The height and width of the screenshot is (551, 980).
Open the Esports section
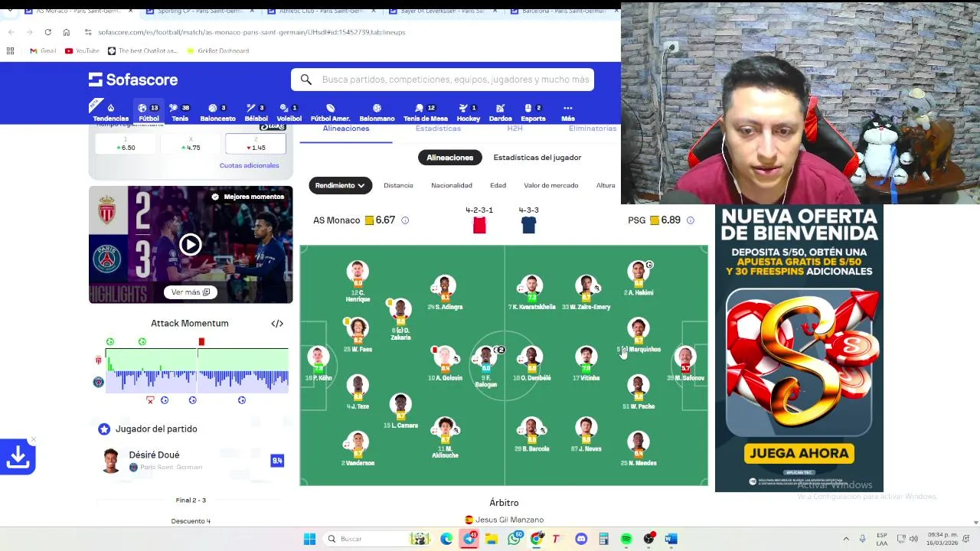[533, 112]
